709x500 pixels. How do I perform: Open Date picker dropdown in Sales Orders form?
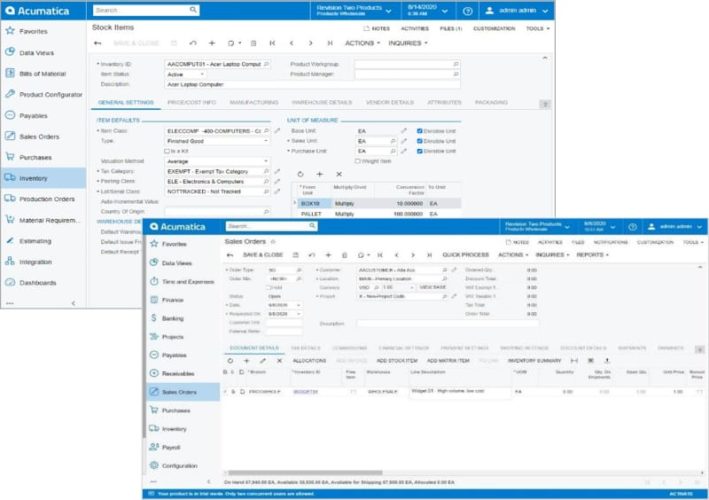coord(298,305)
